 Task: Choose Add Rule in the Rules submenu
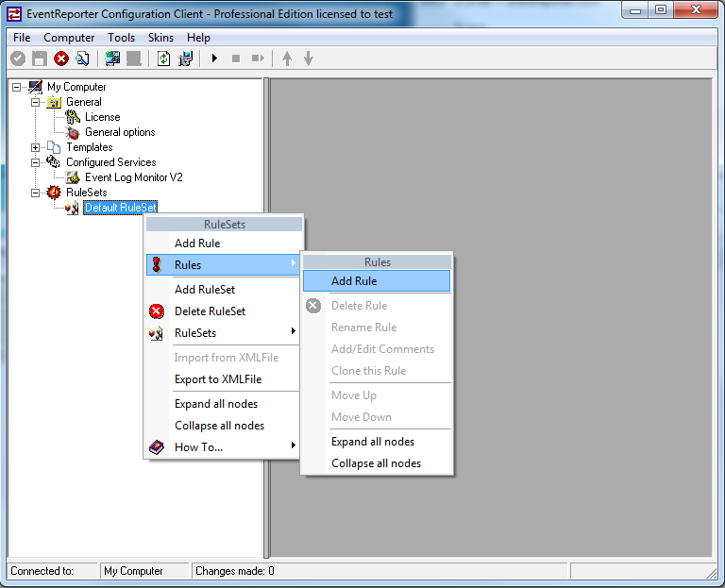377,281
